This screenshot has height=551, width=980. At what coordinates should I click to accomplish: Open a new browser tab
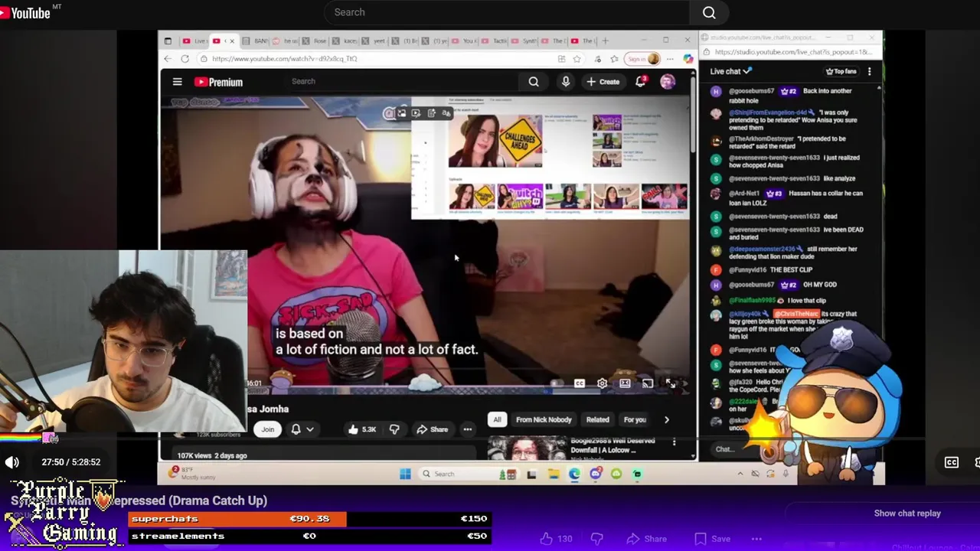coord(605,41)
